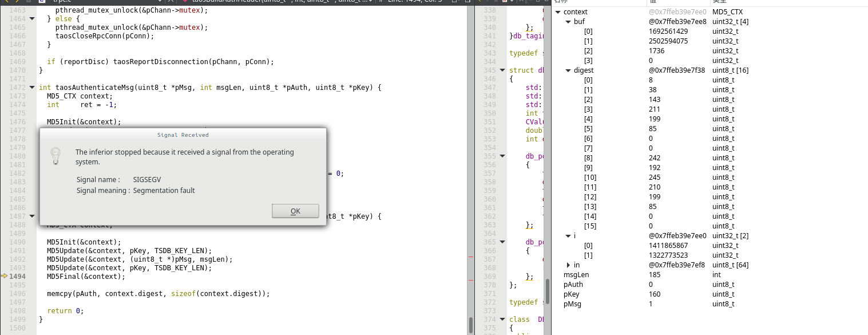Screen dimensions: 868x335
Task: Place cursor on the memcpy(pAuth, ...) line
Action: [158, 294]
